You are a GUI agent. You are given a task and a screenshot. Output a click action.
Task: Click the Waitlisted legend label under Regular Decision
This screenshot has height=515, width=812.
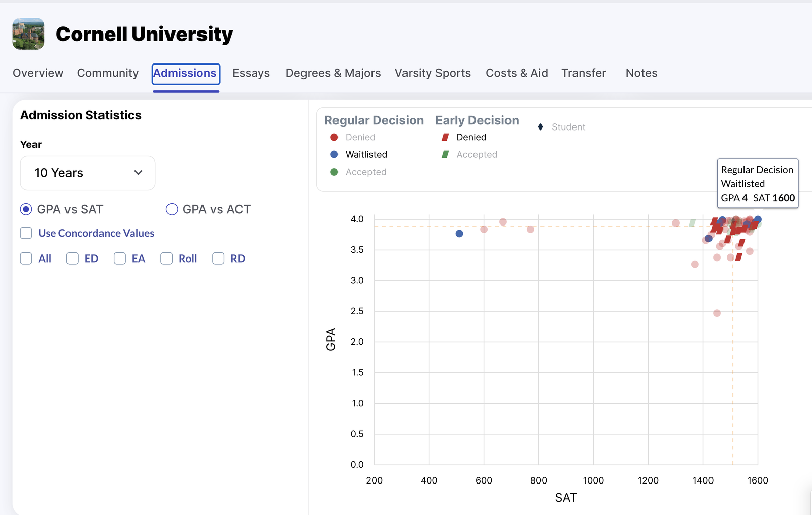coord(366,154)
